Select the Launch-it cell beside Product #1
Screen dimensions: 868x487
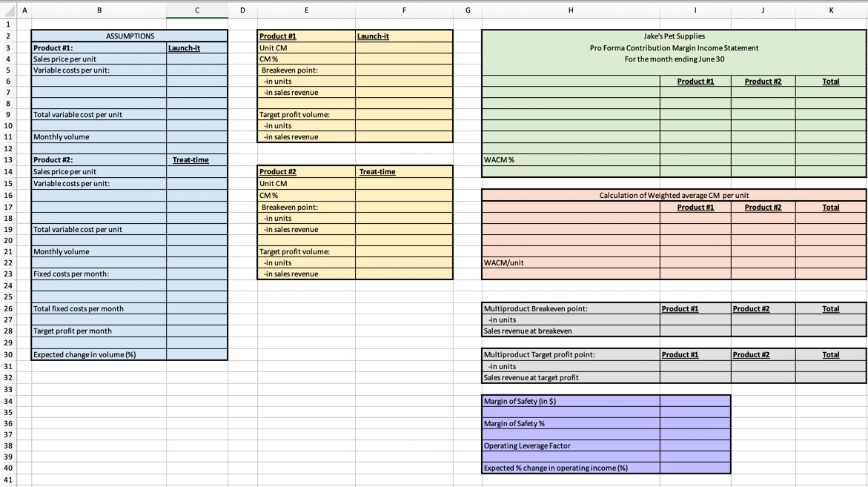[x=196, y=47]
